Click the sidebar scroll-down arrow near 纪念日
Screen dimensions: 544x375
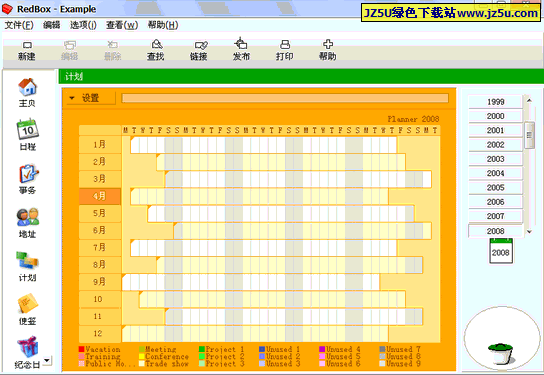pos(47,360)
